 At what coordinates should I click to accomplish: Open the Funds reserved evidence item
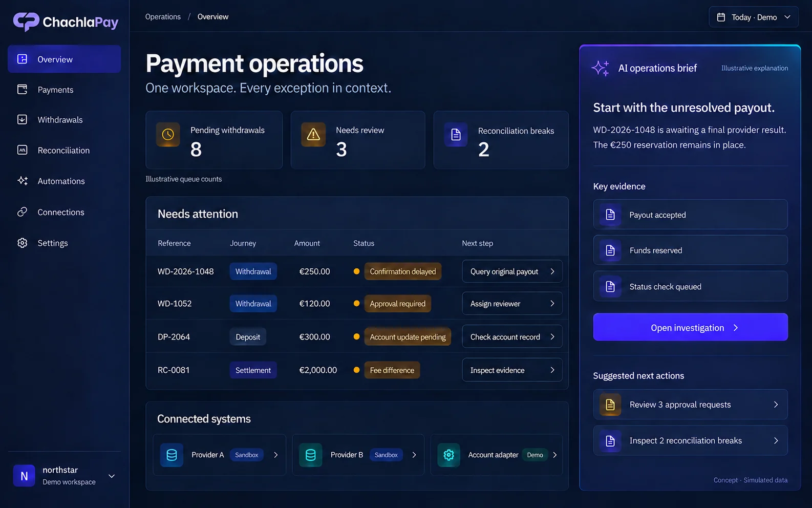tap(690, 250)
